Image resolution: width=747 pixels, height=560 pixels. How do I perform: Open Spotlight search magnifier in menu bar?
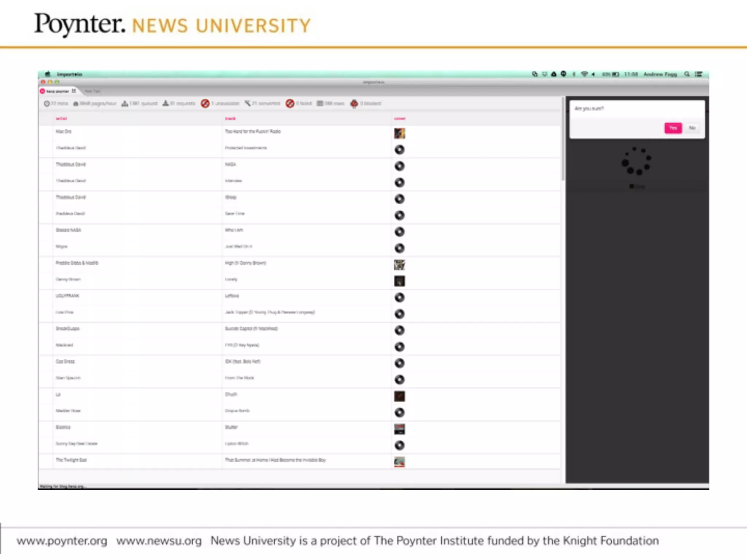(x=687, y=74)
